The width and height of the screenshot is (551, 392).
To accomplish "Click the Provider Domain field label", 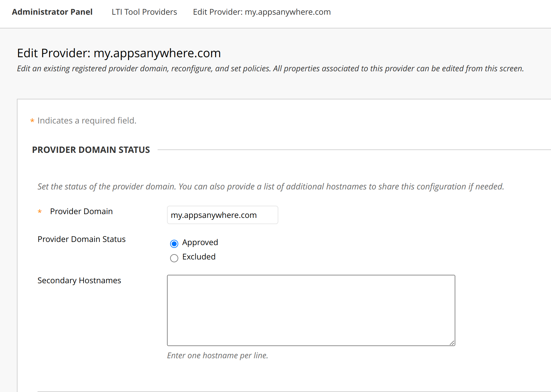I will [81, 211].
